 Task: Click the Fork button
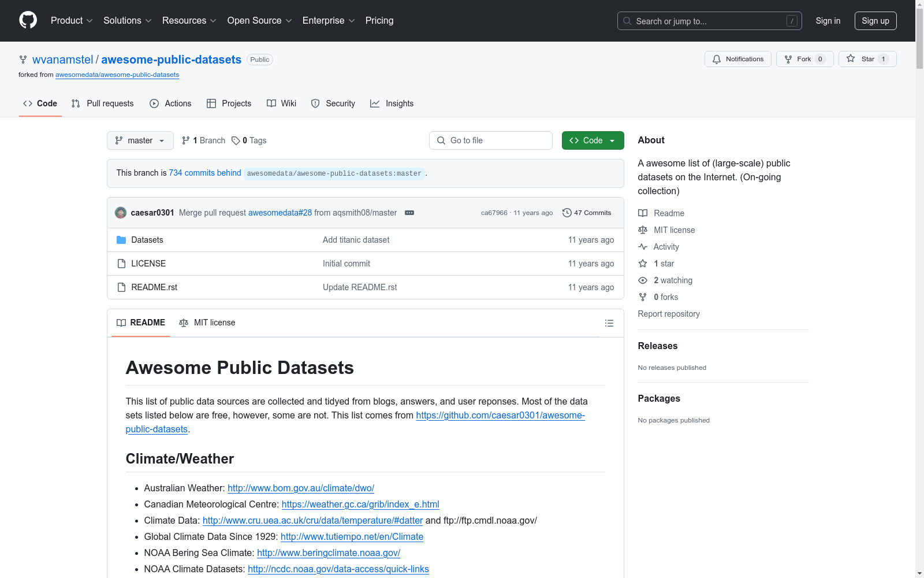tap(804, 59)
